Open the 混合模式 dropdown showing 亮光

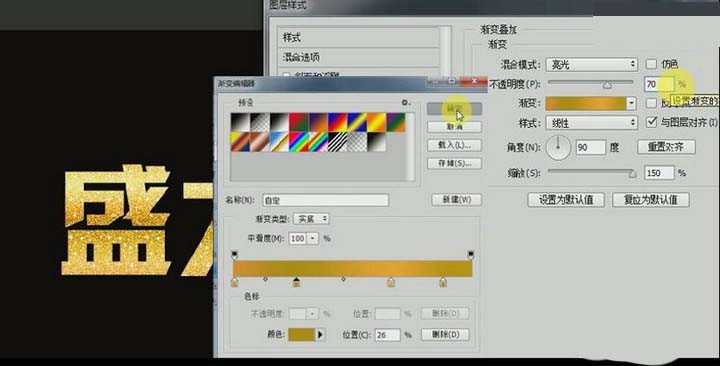click(x=591, y=64)
